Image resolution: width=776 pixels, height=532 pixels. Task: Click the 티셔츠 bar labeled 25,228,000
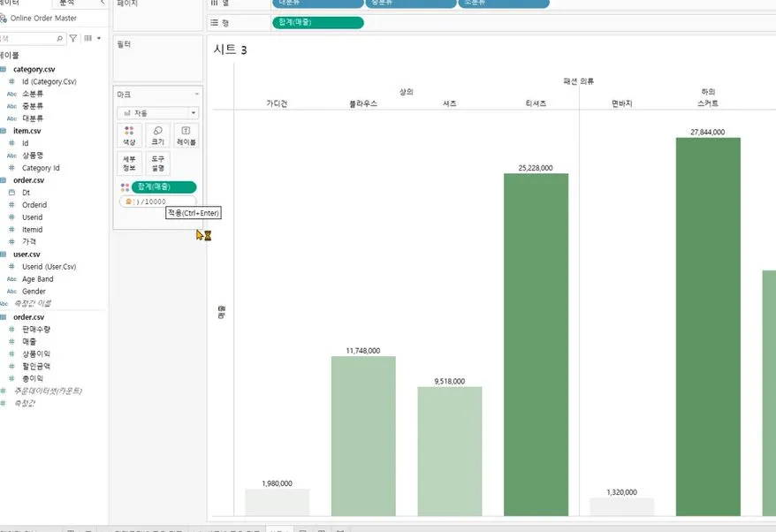pyautogui.click(x=536, y=345)
